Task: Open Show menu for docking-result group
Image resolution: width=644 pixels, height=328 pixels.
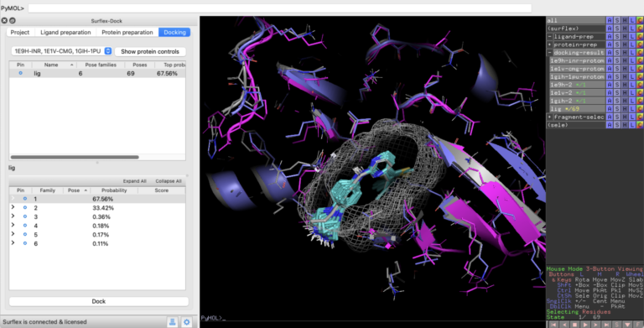Action: [617, 53]
